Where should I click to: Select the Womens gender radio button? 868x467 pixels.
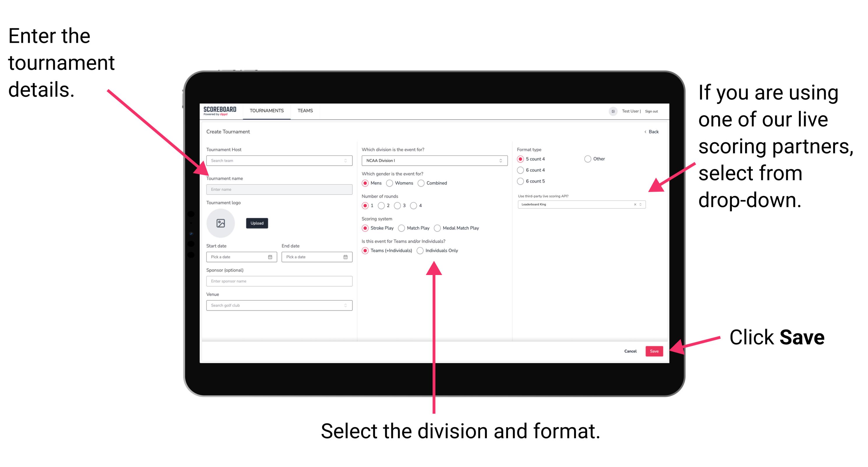tap(390, 183)
